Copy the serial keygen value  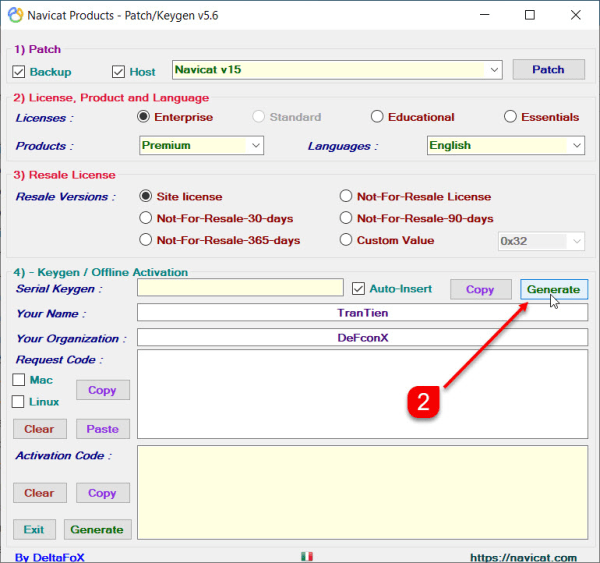(481, 289)
